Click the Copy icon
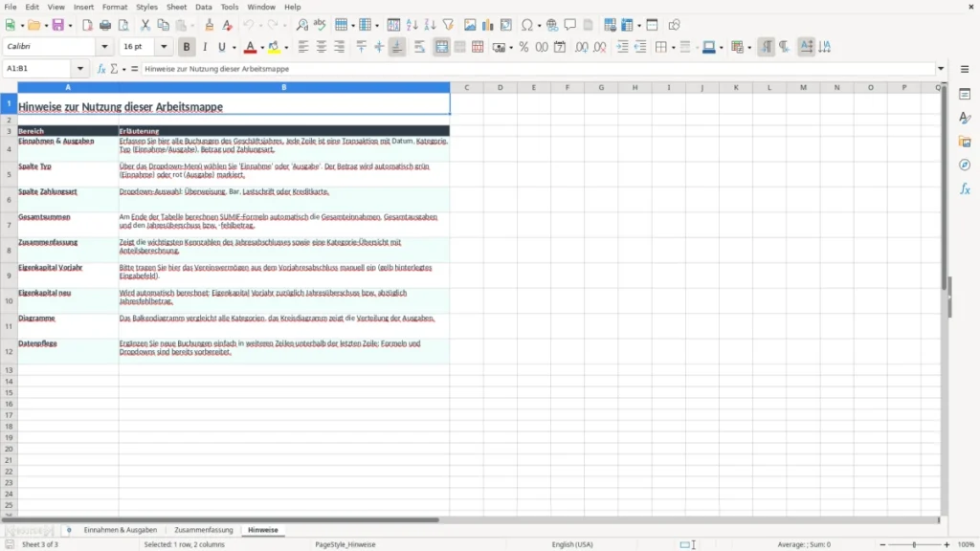This screenshot has height=551, width=980. [163, 25]
